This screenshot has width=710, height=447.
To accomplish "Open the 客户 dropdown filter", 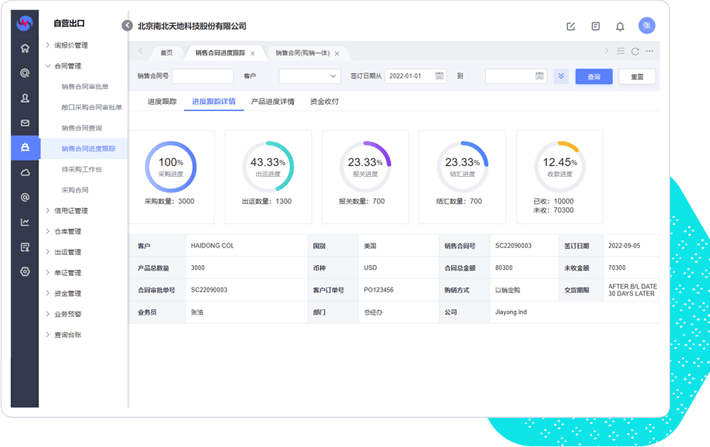I will click(x=309, y=76).
